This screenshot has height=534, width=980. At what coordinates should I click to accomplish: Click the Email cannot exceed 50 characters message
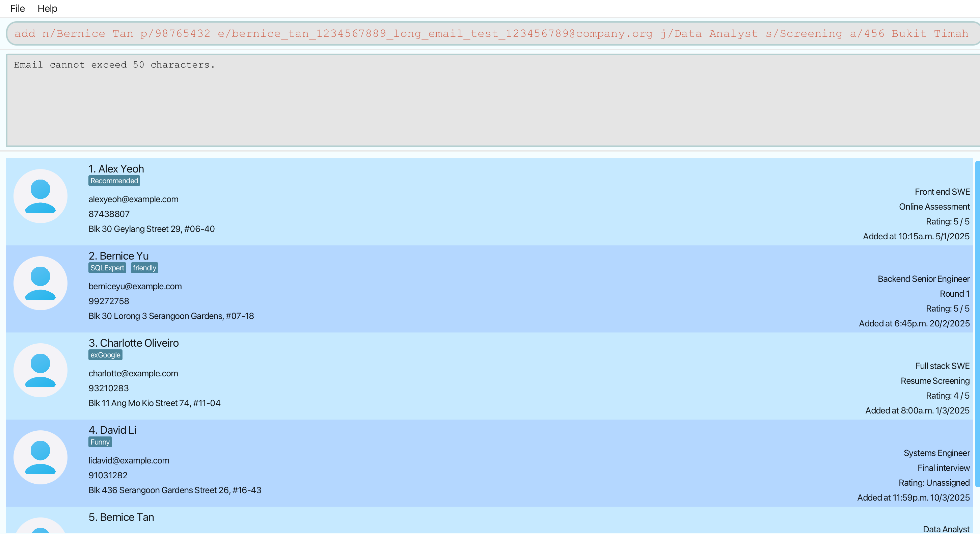114,65
